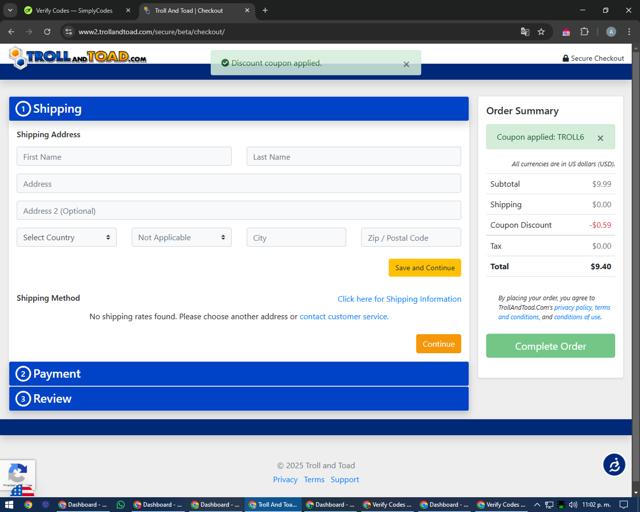Image resolution: width=640 pixels, height=512 pixels.
Task: Switch to Troll And Toad taskbar window
Action: click(273, 505)
